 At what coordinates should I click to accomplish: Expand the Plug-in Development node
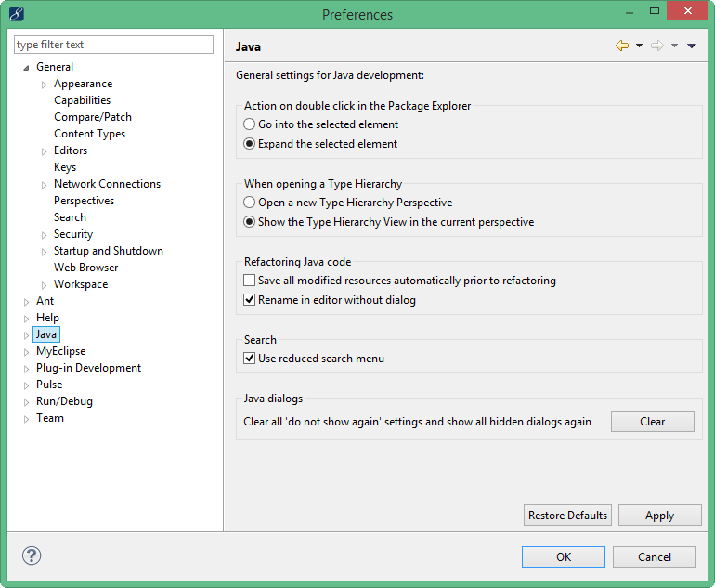coord(26,369)
